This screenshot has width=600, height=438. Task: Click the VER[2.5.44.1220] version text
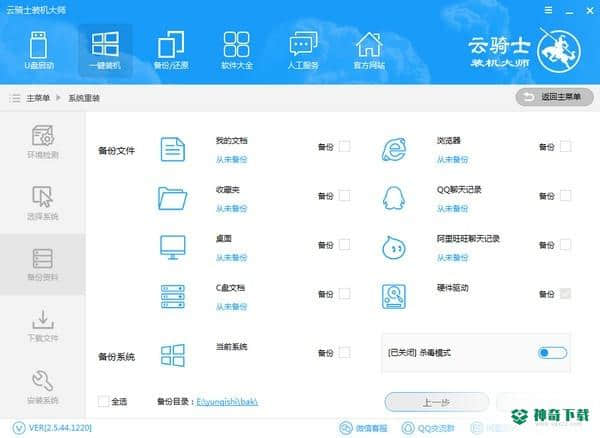tap(60, 428)
